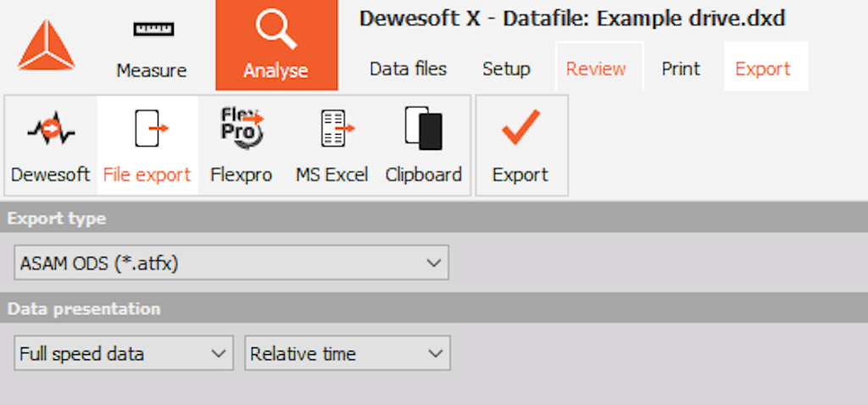Viewport: 868px width, 405px height.
Task: Open the ASAM ODS export type dropdown
Action: click(231, 263)
